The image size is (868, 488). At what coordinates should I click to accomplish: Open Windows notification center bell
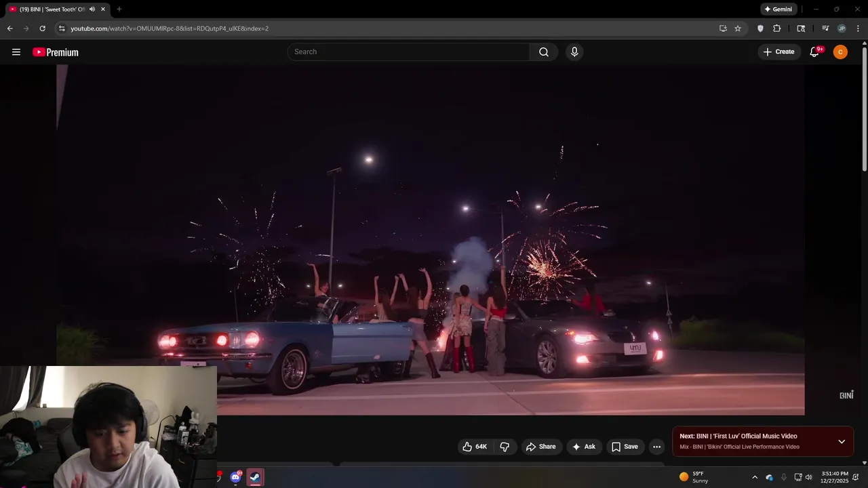click(x=856, y=477)
